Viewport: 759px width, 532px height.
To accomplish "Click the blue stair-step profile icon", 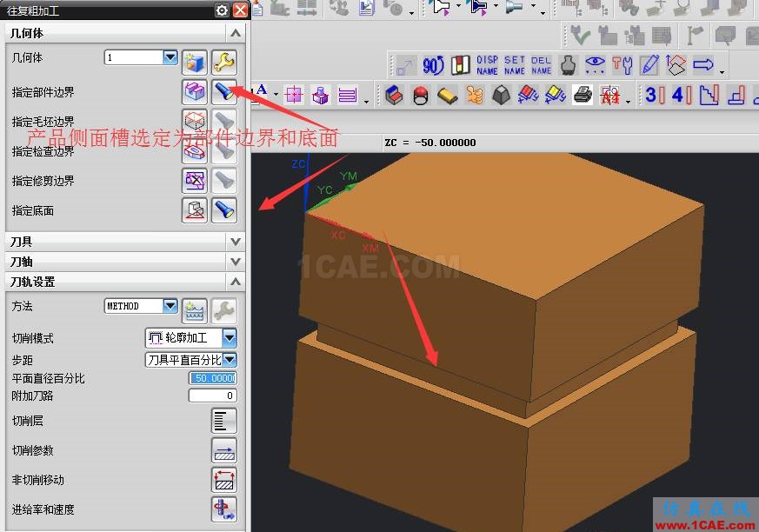I will pyautogui.click(x=709, y=95).
